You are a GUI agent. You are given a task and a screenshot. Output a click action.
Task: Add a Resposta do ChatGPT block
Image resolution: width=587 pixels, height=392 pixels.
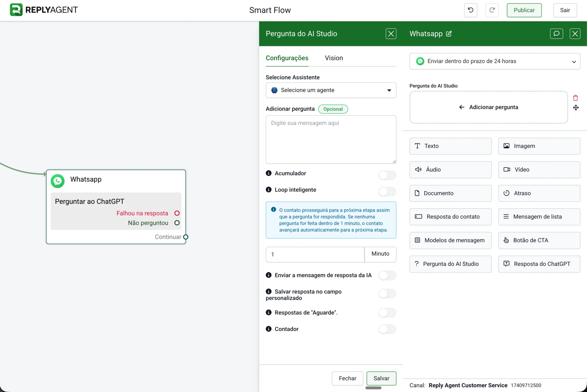click(539, 264)
